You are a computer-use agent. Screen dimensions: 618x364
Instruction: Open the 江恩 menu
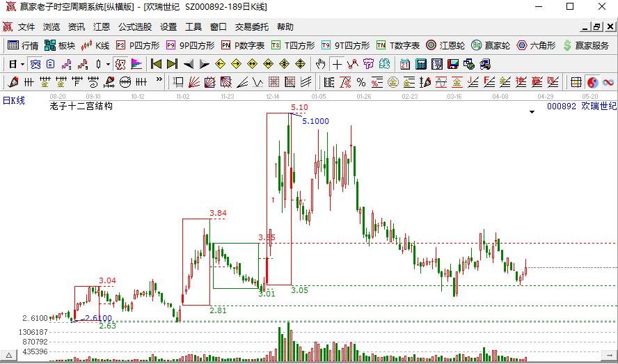click(102, 27)
